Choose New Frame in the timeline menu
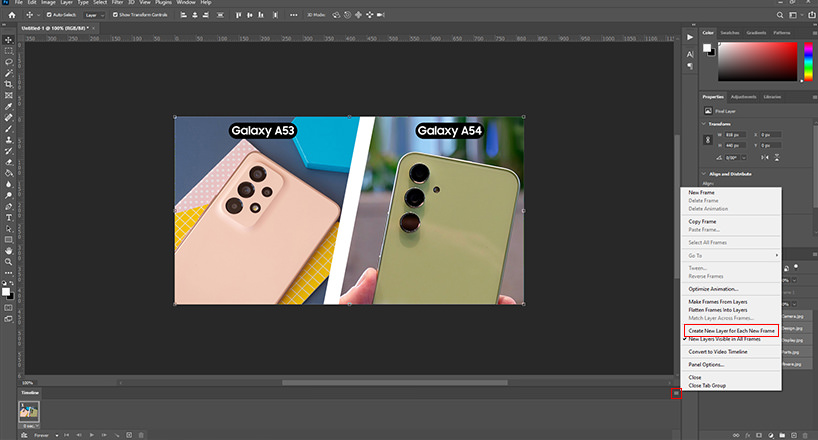 click(701, 193)
